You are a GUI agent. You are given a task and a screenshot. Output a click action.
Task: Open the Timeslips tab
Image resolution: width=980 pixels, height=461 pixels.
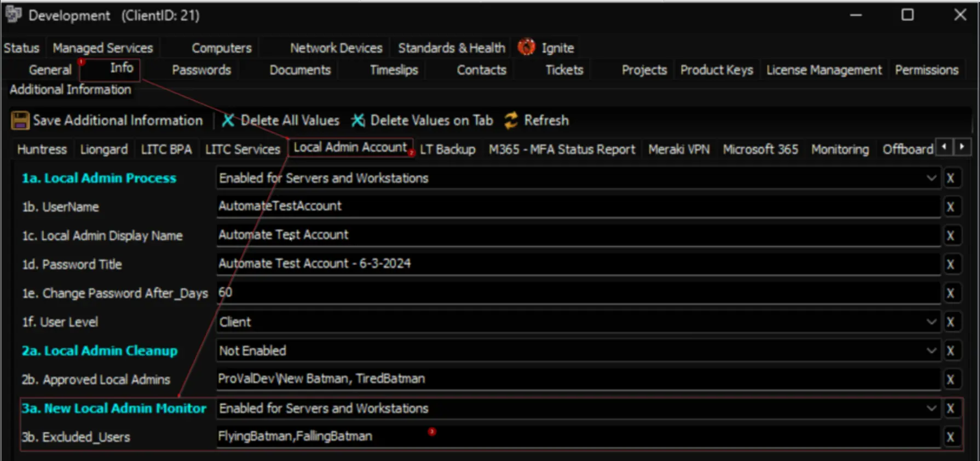(x=394, y=70)
